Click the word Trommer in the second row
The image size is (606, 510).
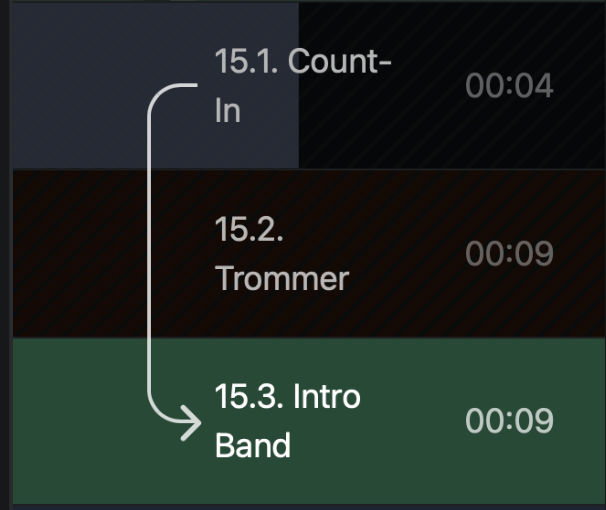(282, 278)
